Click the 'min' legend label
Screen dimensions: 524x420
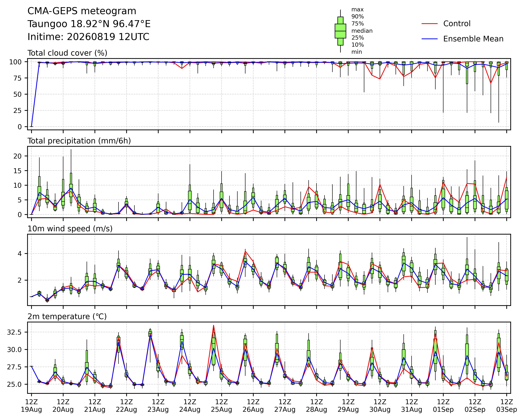[x=357, y=52]
